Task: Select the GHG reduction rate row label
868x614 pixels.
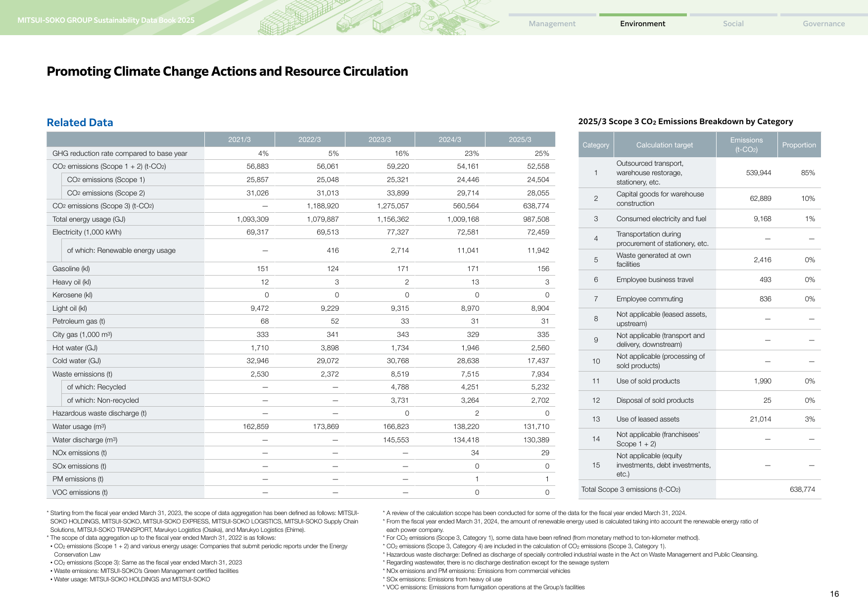Action: pyautogui.click(x=120, y=153)
